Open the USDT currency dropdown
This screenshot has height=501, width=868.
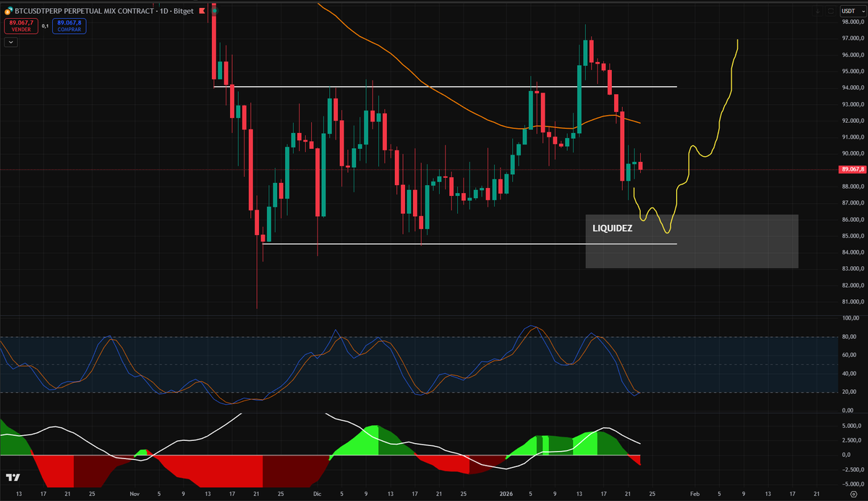(x=852, y=11)
